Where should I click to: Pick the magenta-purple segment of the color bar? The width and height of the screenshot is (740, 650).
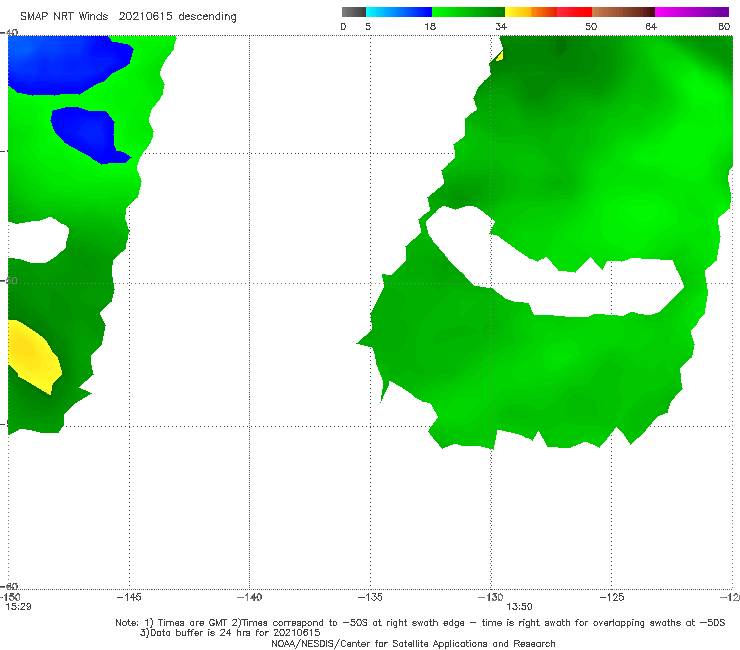click(692, 12)
